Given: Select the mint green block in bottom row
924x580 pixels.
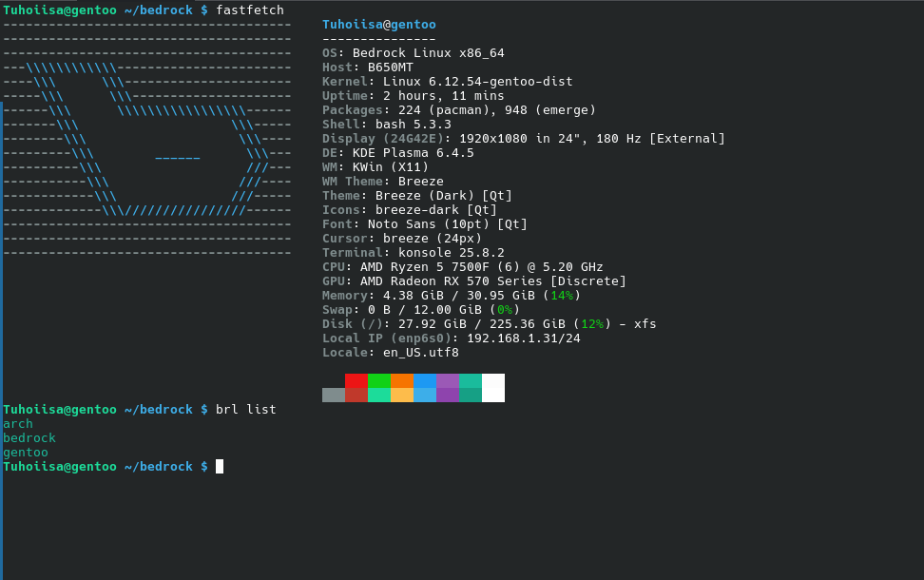Looking at the screenshot, I should coord(379,395).
